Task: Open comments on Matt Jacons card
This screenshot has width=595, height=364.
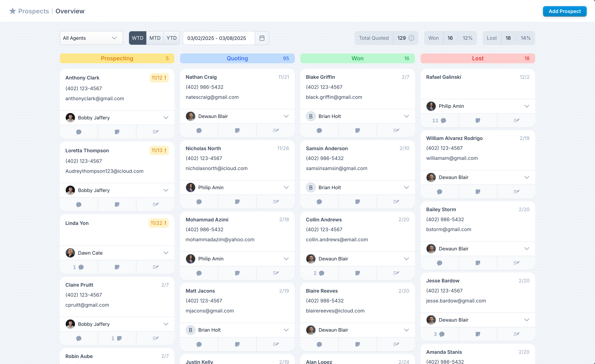Action: [x=199, y=344]
